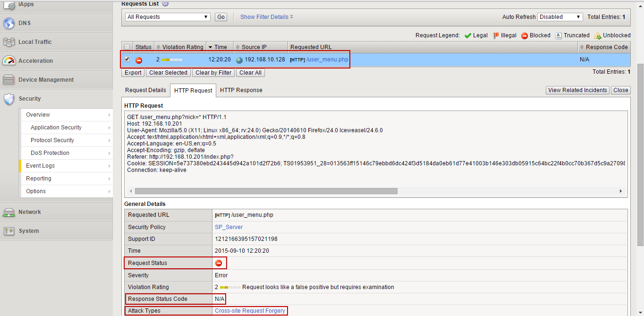Open the All Requests filter dropdown
This screenshot has width=644, height=316.
click(168, 17)
